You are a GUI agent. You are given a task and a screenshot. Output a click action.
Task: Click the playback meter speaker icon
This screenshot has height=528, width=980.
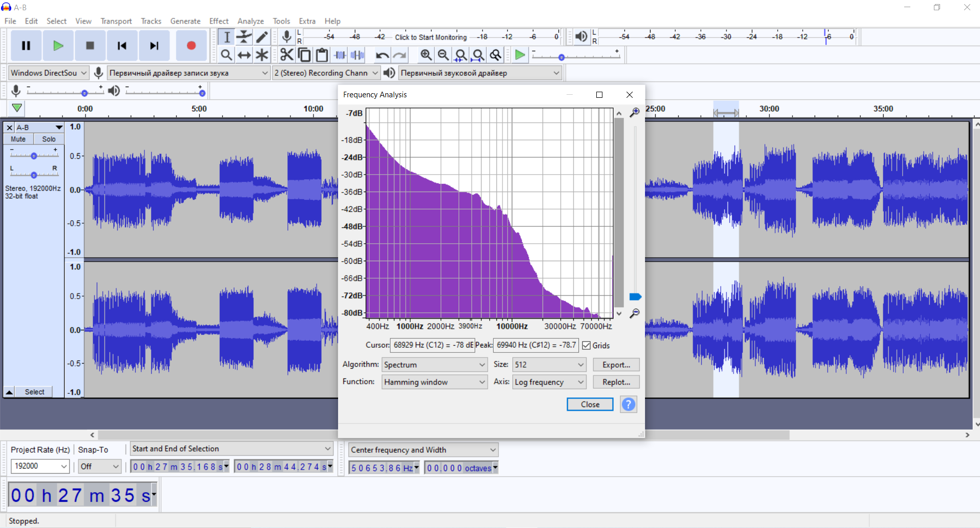pos(581,37)
